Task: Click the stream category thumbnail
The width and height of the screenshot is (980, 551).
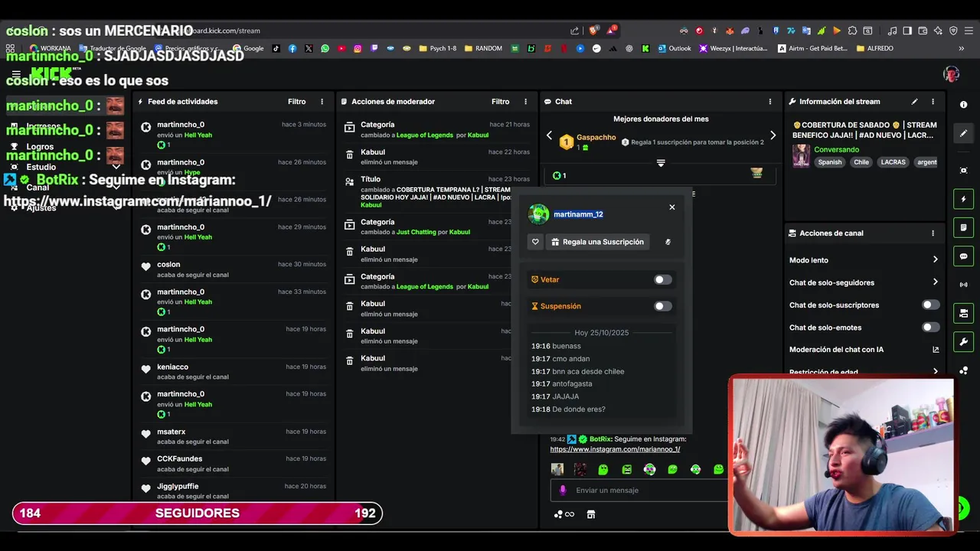Action: (801, 155)
